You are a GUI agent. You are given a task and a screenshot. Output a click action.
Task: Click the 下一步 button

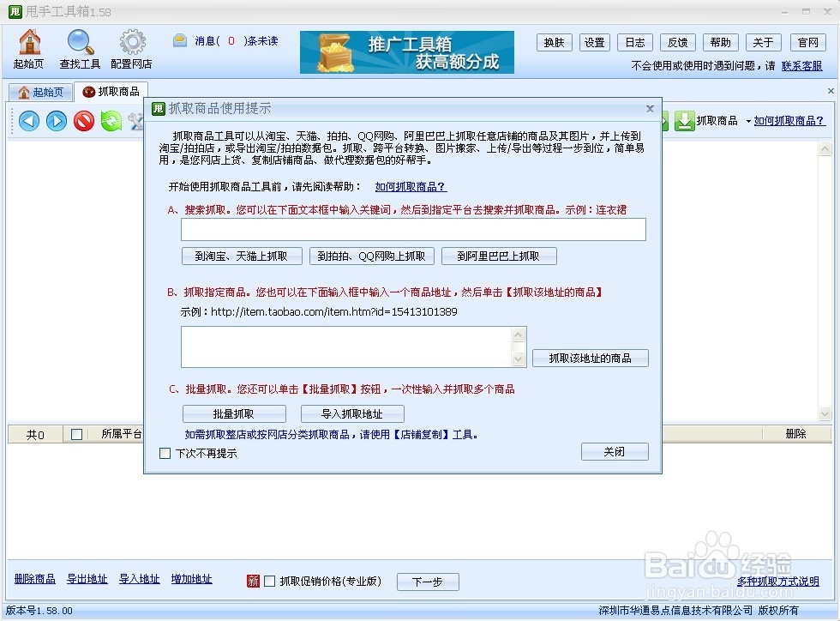point(428,582)
